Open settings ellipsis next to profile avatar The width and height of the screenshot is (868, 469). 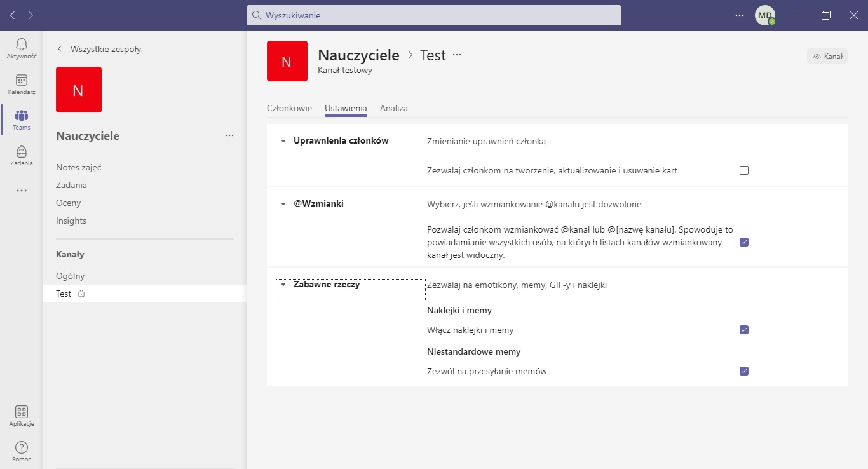[739, 15]
